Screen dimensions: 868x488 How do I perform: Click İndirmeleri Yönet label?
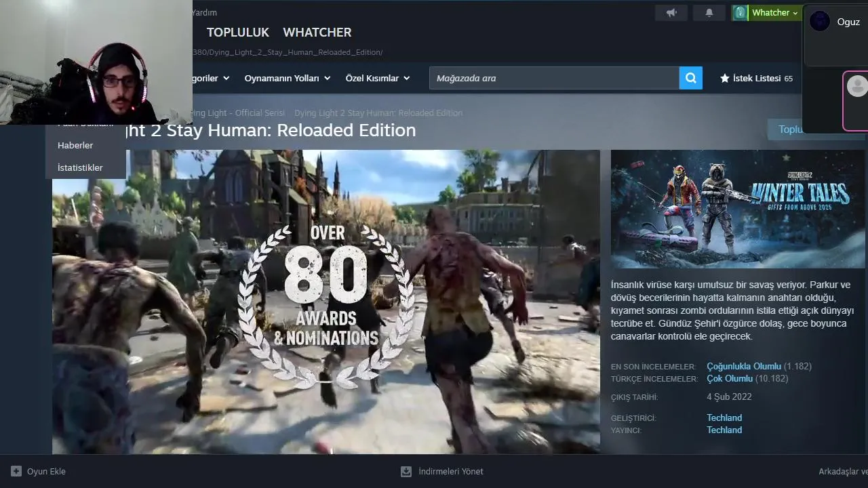pos(451,471)
